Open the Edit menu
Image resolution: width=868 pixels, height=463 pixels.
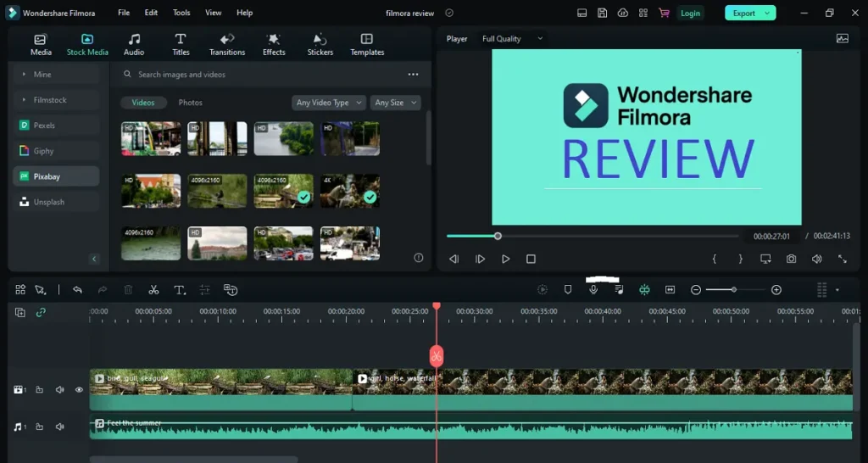[151, 13]
